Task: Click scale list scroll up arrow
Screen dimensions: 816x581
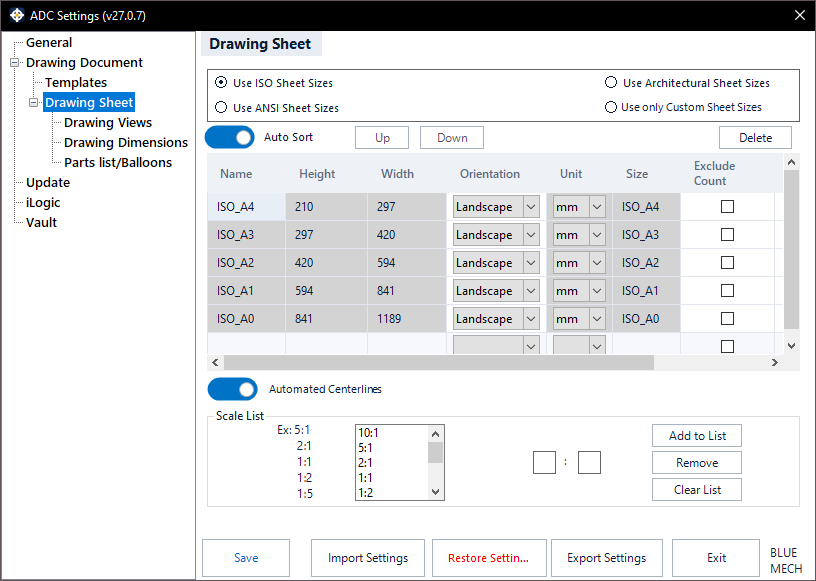Action: pos(436,434)
